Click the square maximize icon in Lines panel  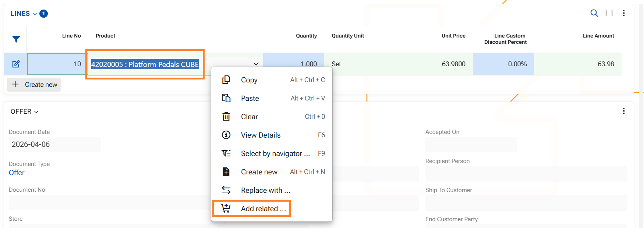click(609, 13)
